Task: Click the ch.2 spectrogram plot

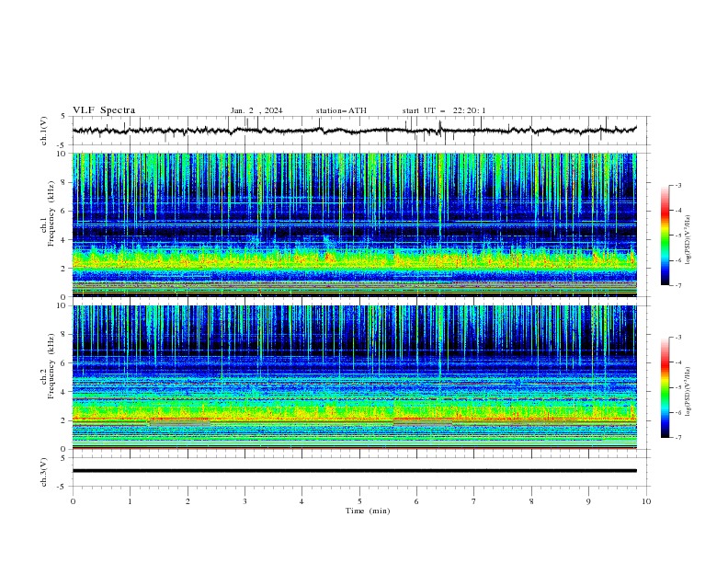Action: [354, 377]
